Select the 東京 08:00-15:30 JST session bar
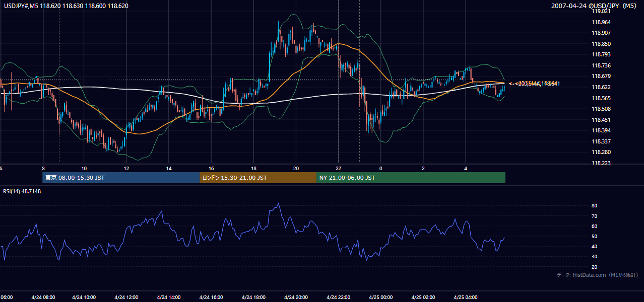The image size is (644, 302). 121,178
